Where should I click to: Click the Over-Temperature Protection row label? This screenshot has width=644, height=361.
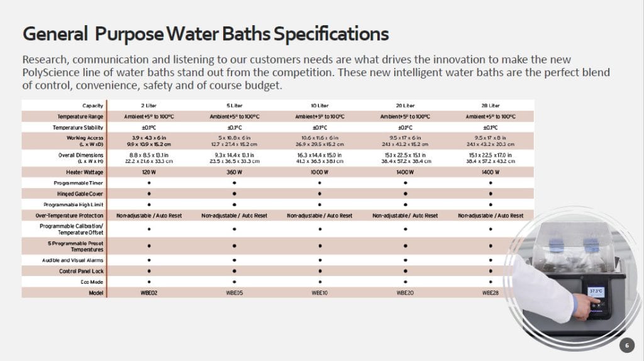coord(70,215)
